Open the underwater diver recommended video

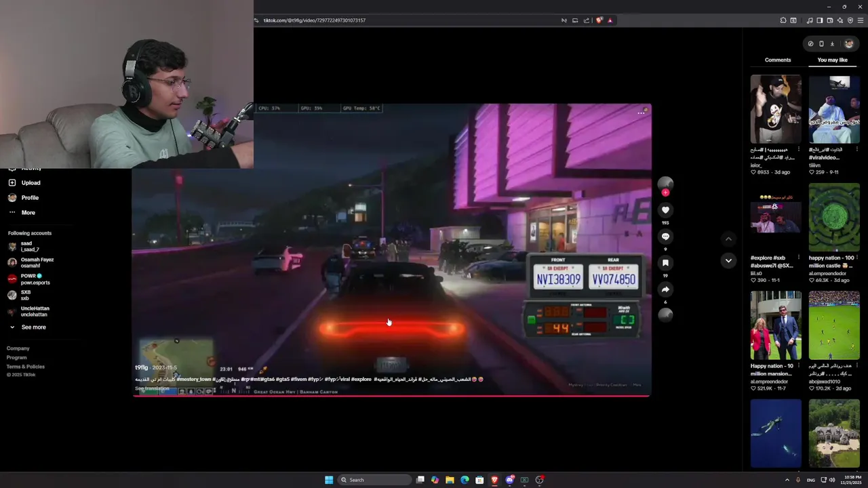[776, 433]
